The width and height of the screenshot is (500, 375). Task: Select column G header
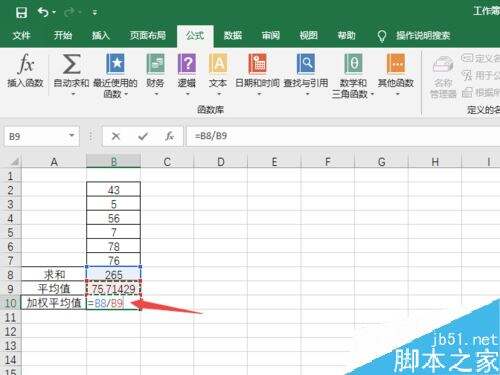[x=381, y=162]
